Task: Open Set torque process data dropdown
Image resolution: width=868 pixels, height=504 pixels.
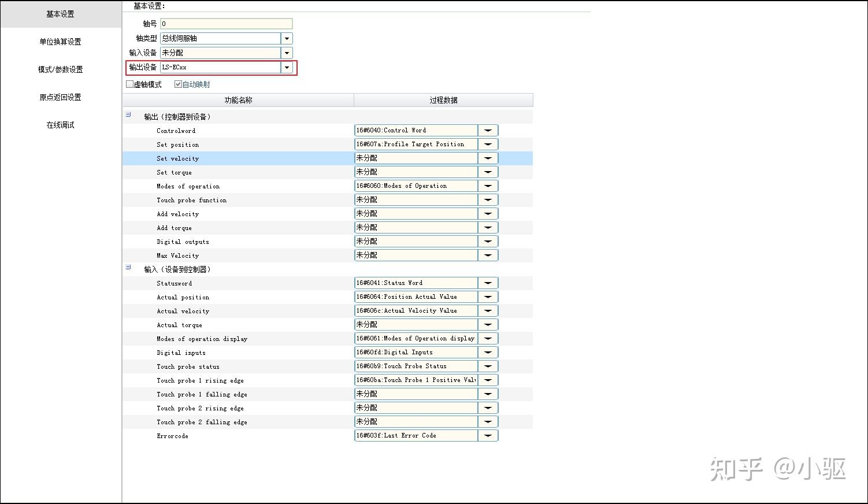Action: tap(488, 172)
